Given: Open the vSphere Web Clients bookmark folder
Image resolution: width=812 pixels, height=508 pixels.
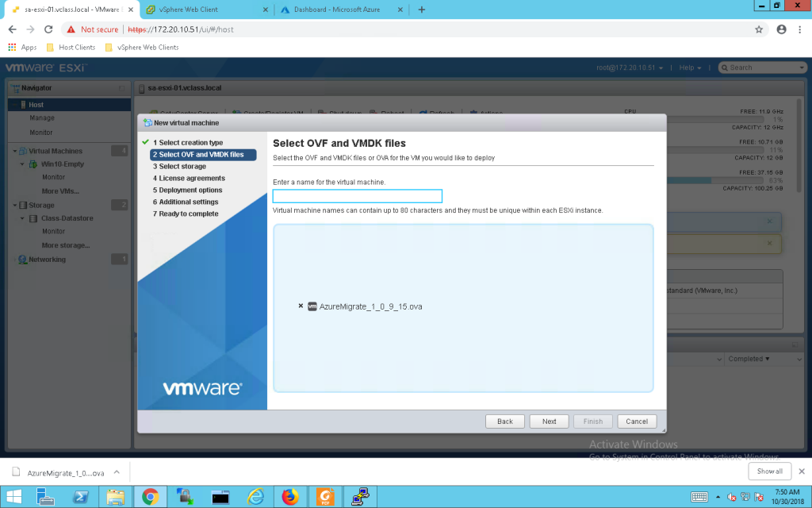Looking at the screenshot, I should [142, 47].
